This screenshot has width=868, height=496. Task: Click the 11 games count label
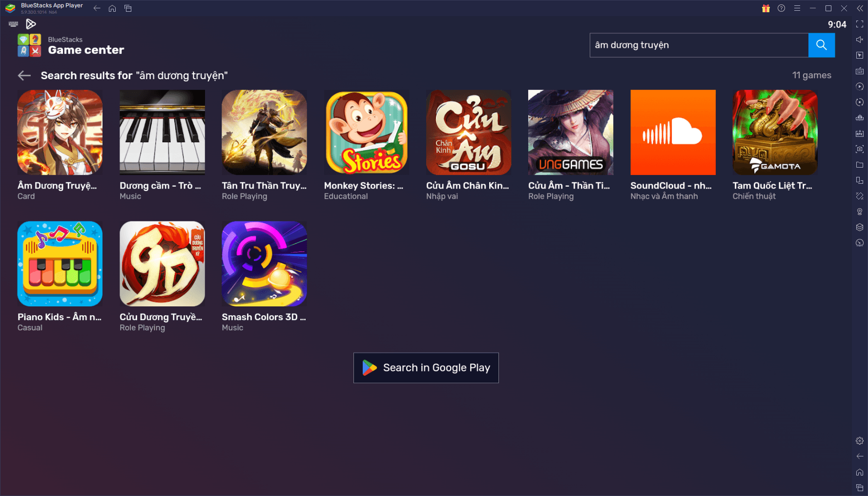[811, 75]
